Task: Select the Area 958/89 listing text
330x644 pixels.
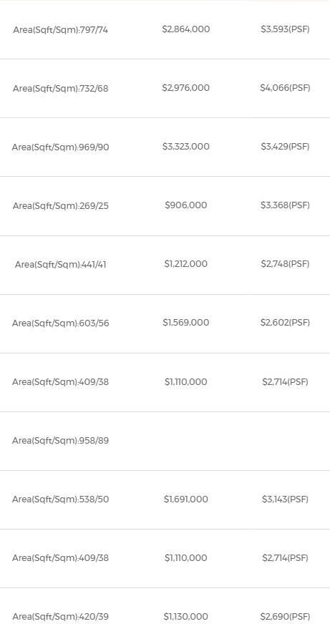Action: click(x=60, y=441)
